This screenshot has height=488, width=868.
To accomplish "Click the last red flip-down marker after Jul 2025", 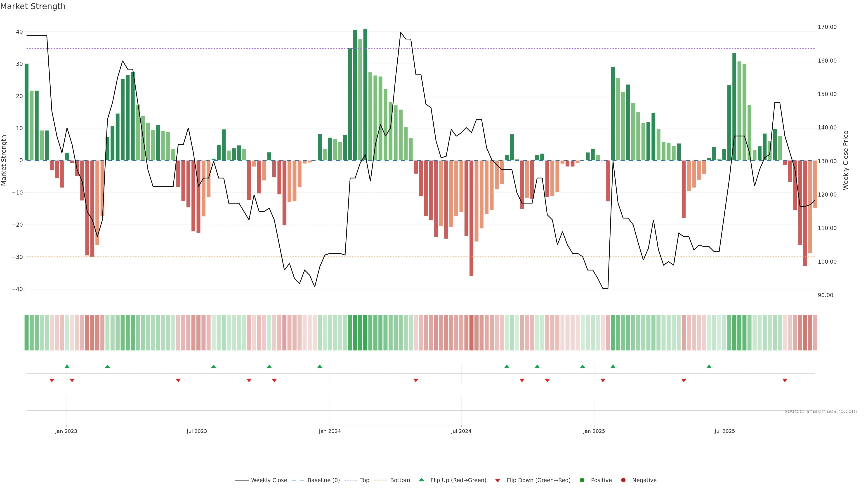I will coord(785,380).
